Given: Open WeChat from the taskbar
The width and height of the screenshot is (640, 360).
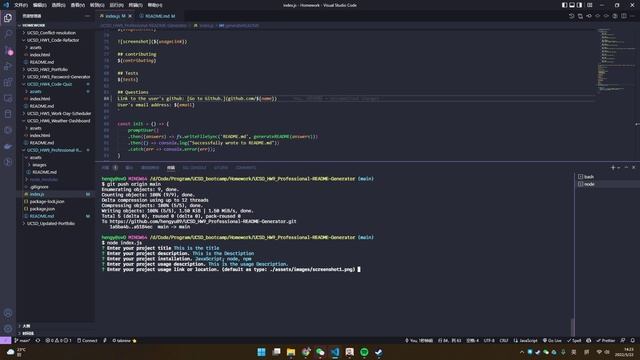Looking at the screenshot, I should (320, 352).
